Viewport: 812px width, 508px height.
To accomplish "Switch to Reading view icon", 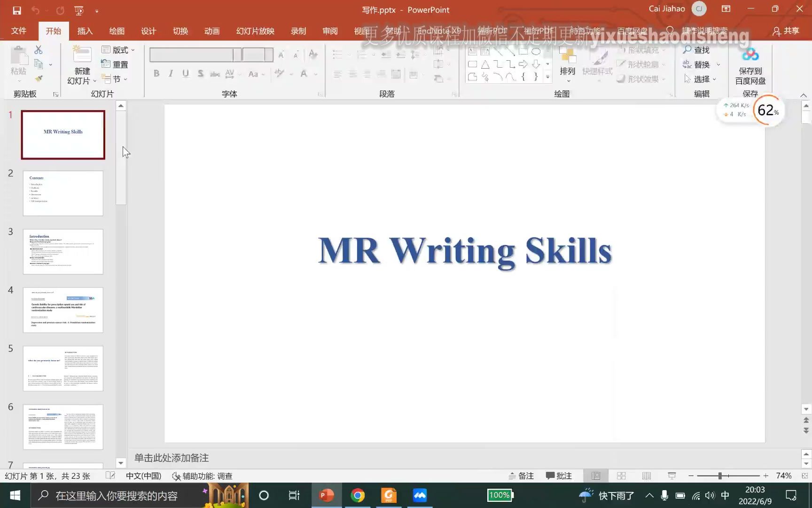I will [x=647, y=476].
